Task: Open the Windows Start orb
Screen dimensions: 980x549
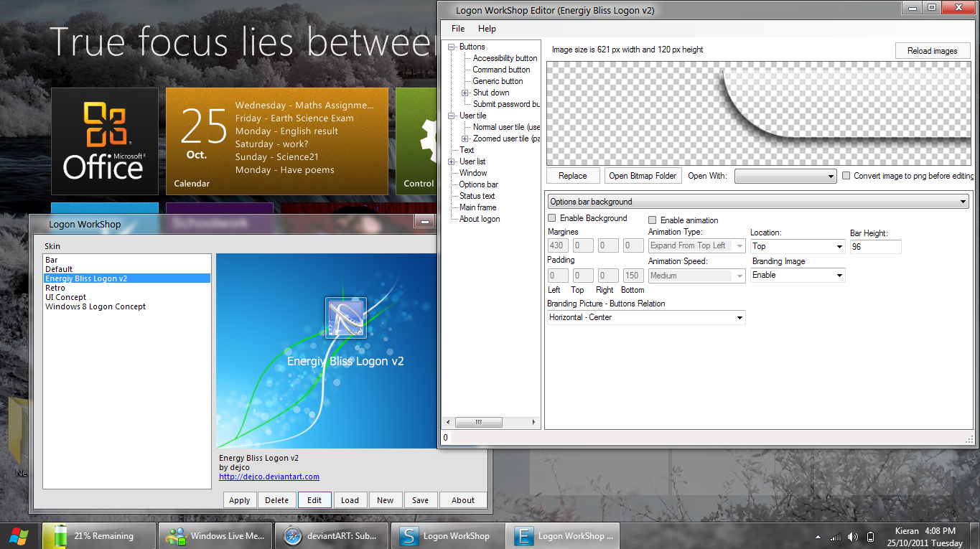Action: click(x=18, y=535)
